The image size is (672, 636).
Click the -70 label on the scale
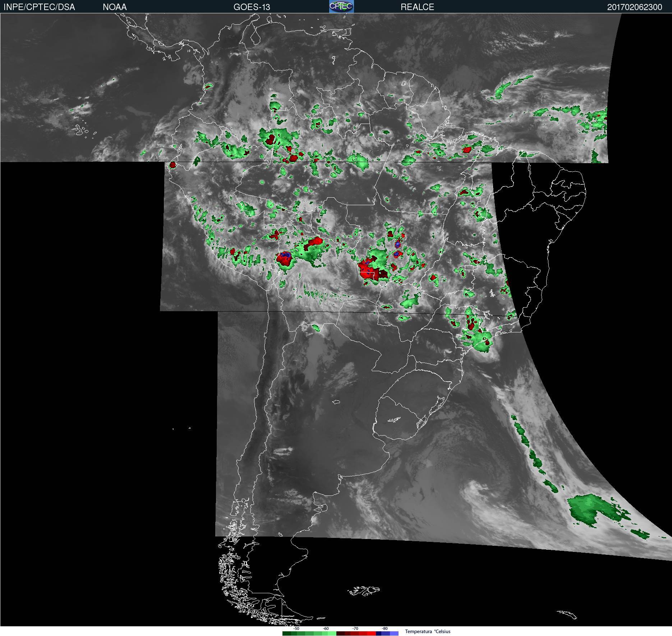[355, 628]
